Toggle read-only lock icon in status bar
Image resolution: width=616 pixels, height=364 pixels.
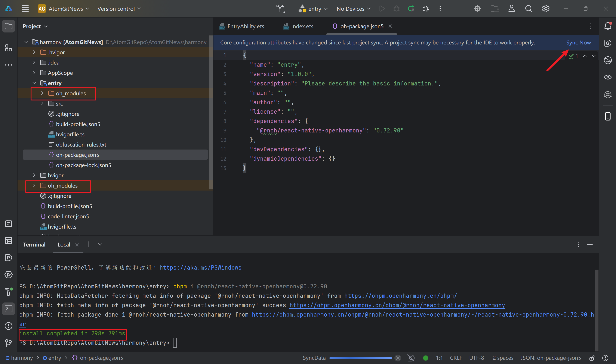(x=592, y=358)
